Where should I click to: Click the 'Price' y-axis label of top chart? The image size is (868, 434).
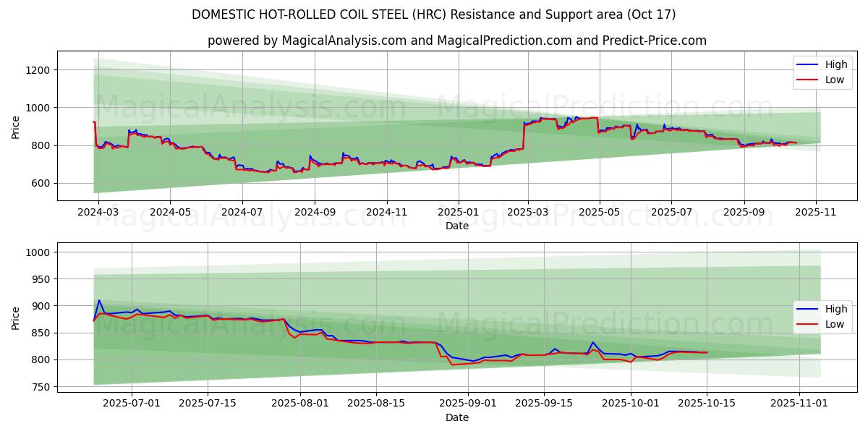click(x=16, y=127)
